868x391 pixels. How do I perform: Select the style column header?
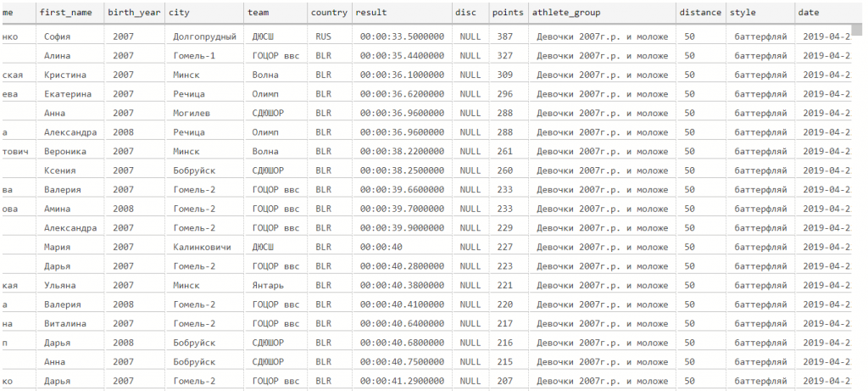click(759, 12)
